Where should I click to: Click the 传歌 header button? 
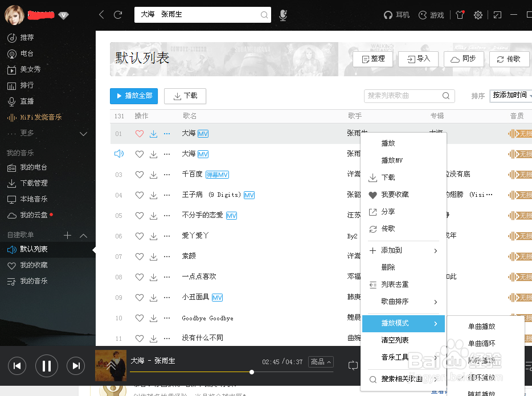click(x=509, y=59)
